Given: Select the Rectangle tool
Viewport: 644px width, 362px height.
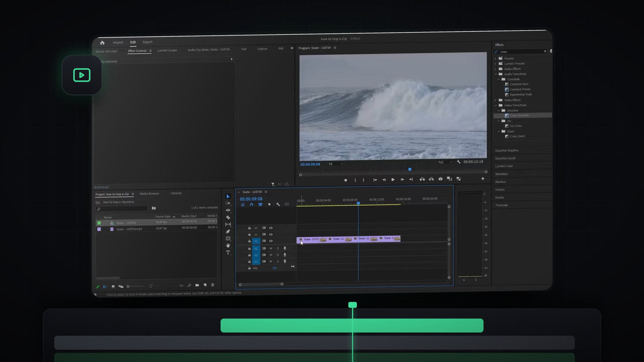Looking at the screenshot, I should click(228, 238).
